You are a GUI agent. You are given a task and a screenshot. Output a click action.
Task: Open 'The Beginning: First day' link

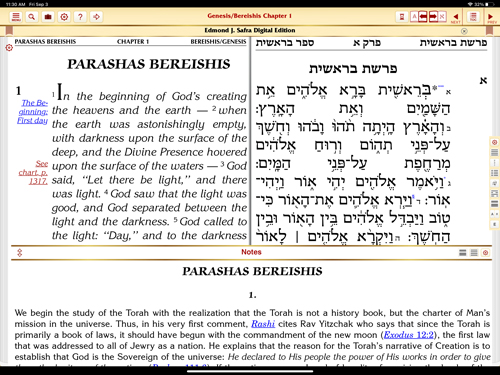tap(32, 111)
